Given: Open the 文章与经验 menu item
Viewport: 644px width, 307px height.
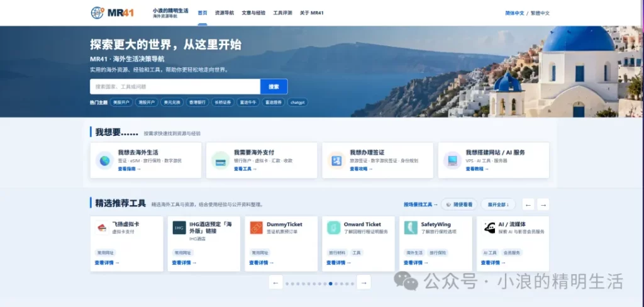Looking at the screenshot, I should [253, 13].
